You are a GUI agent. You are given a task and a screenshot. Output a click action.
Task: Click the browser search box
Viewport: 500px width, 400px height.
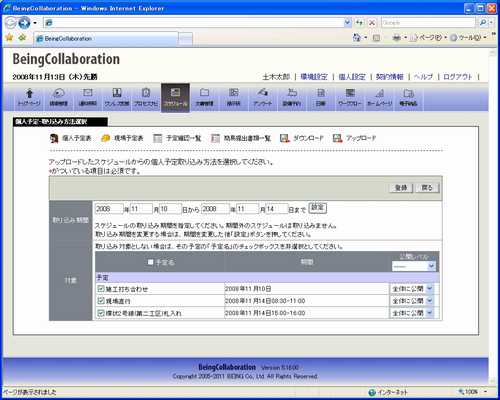click(x=428, y=23)
